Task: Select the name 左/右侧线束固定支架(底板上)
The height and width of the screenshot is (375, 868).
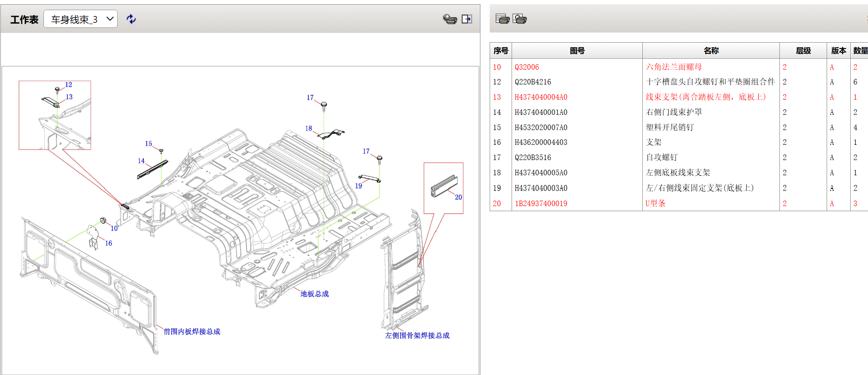Action: click(x=700, y=188)
